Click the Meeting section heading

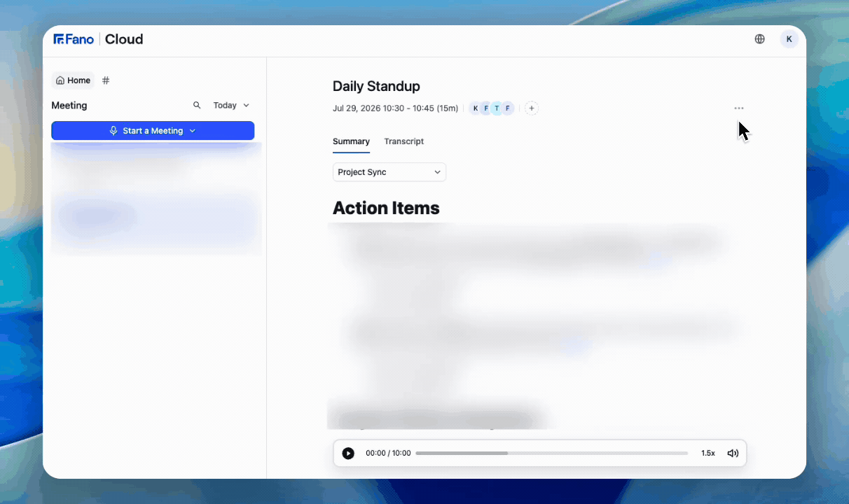[69, 106]
